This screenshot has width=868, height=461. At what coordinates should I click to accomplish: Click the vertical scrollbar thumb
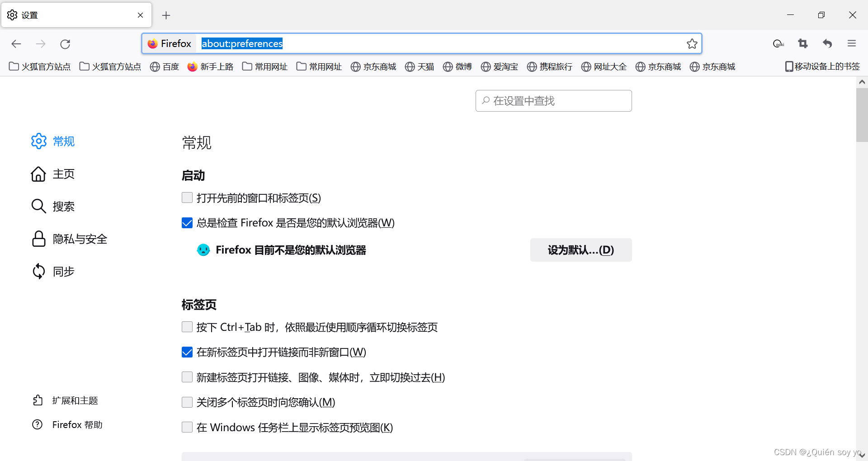[x=862, y=115]
